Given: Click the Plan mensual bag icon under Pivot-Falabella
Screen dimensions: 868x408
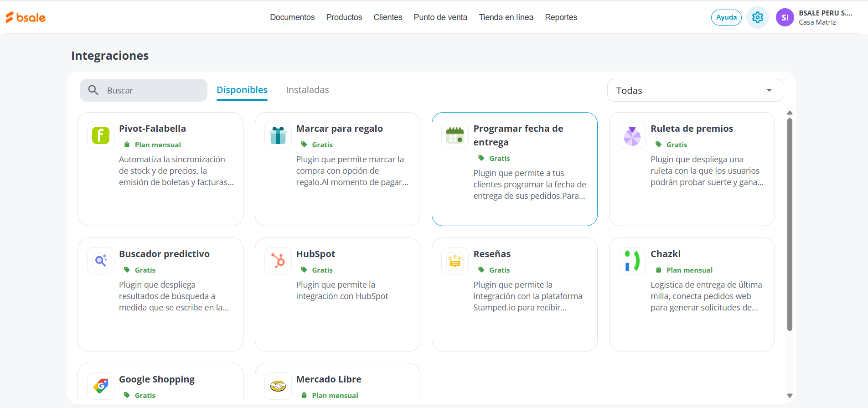Looking at the screenshot, I should point(127,145).
